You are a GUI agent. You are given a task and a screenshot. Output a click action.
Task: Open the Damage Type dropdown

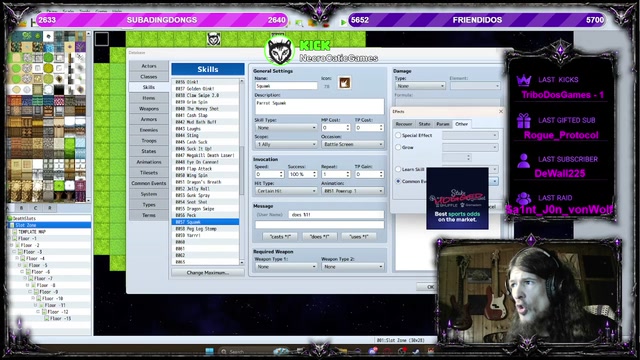click(x=420, y=86)
